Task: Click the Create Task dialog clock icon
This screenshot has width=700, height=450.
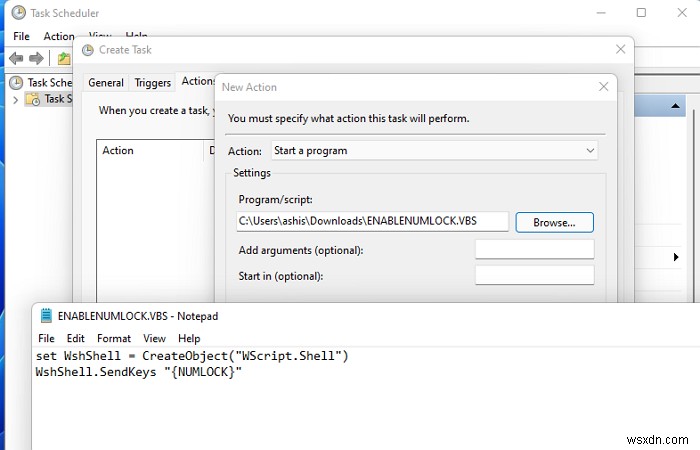Action: pos(89,49)
